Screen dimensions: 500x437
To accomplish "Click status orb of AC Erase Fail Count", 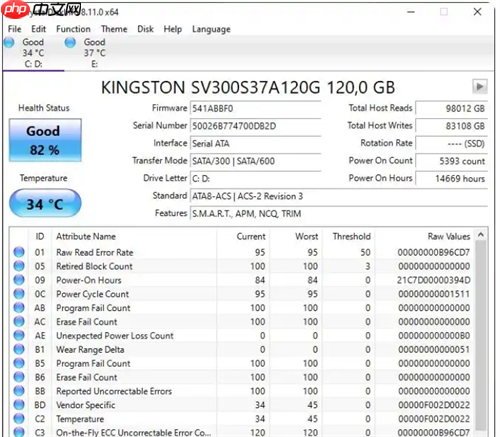I will [x=19, y=321].
